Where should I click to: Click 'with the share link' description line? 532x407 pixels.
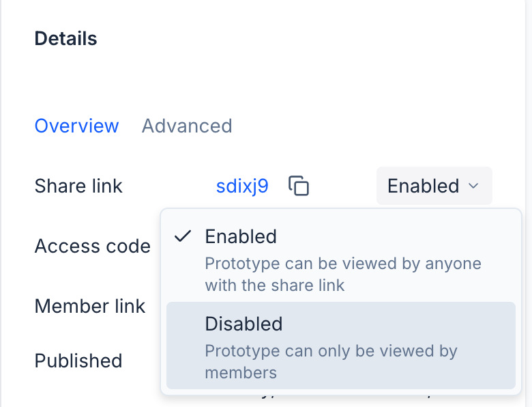click(274, 285)
